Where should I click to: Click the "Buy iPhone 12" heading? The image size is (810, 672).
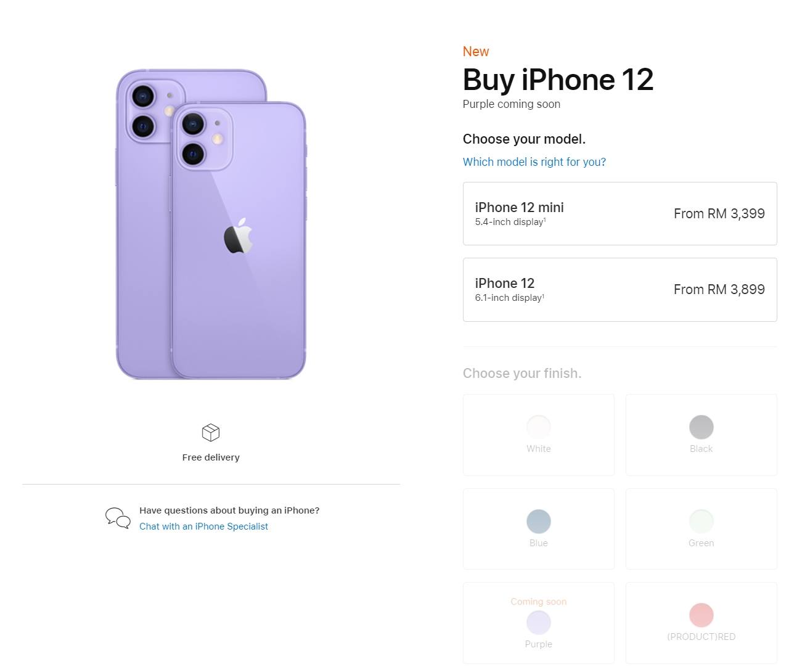click(x=558, y=80)
